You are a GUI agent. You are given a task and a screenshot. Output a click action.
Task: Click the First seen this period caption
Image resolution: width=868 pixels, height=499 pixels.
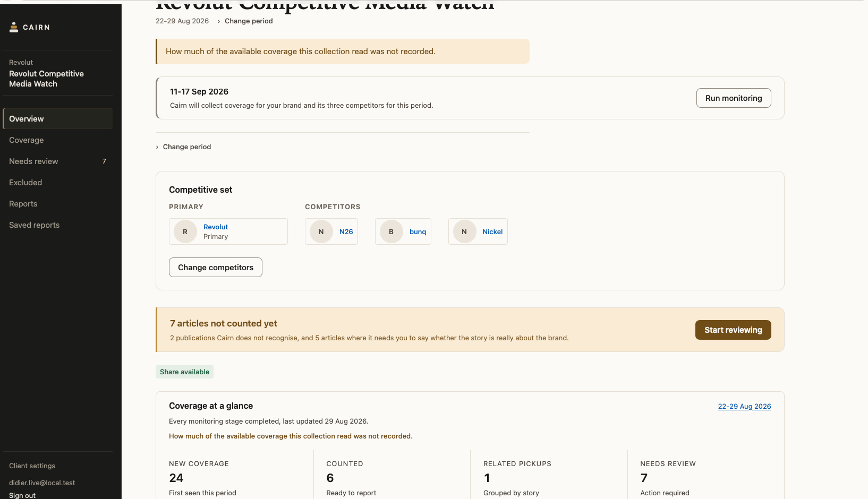(202, 493)
